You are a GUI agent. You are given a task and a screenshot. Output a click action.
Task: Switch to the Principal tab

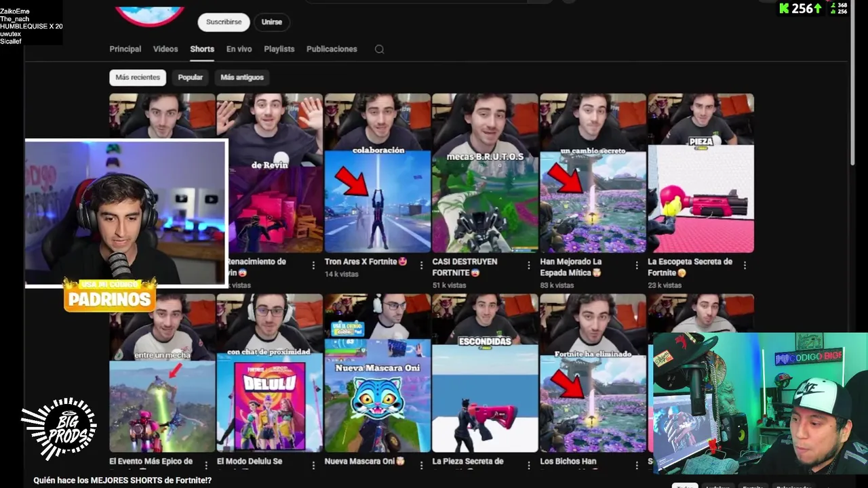pos(125,49)
